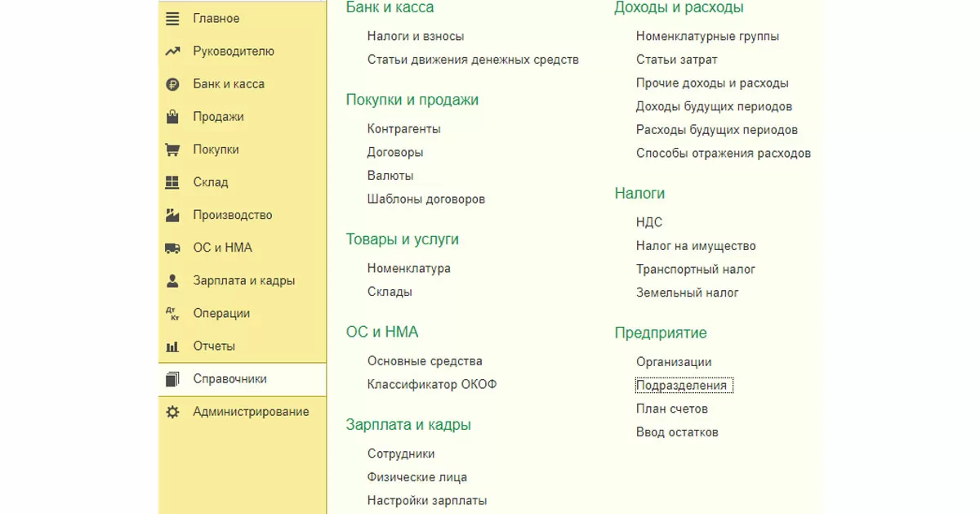Open Прочие доходы и расходы link
980x514 pixels.
point(712,83)
